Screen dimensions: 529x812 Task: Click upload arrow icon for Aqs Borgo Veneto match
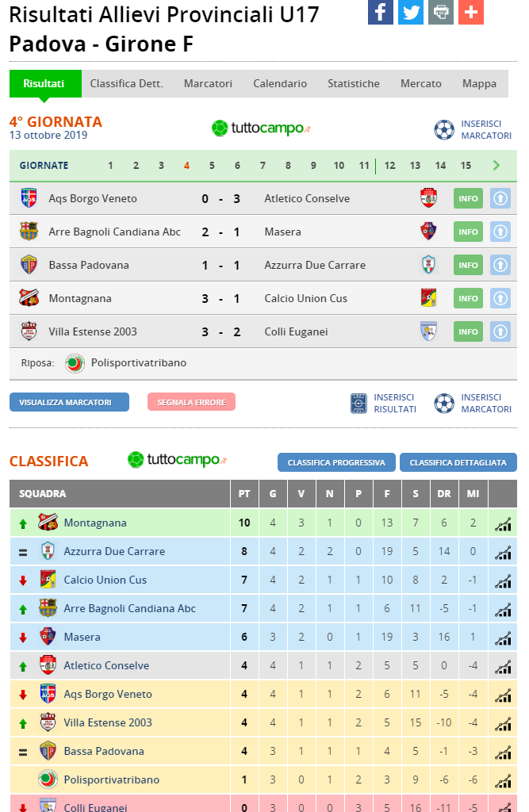pos(500,198)
